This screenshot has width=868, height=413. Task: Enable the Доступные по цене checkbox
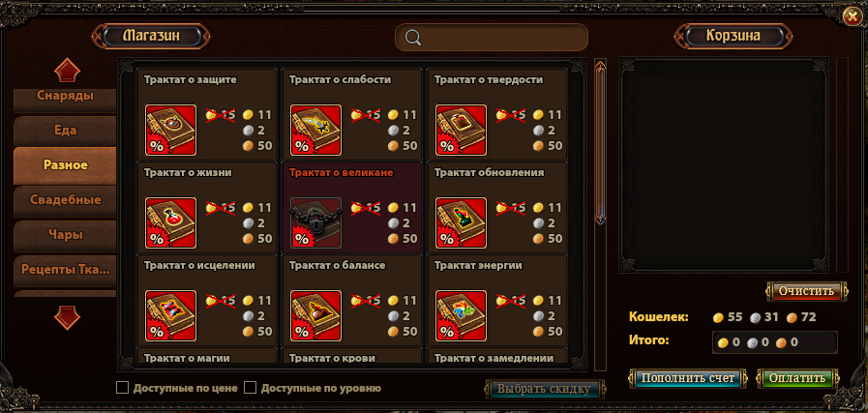pyautogui.click(x=122, y=388)
